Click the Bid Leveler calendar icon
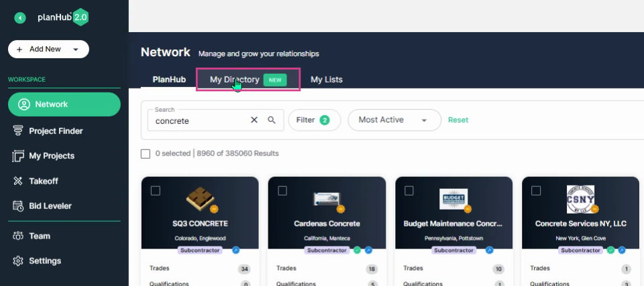 pos(18,206)
